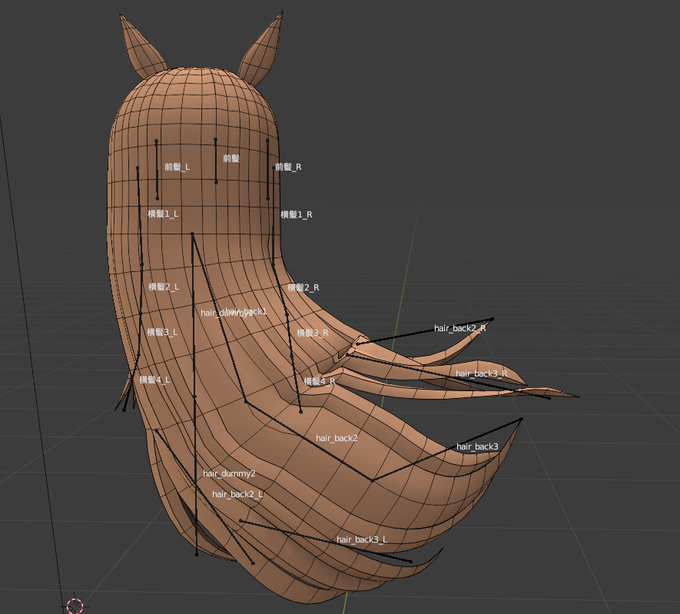
Task: Select the hair_back2_R bone
Action: [x=460, y=328]
